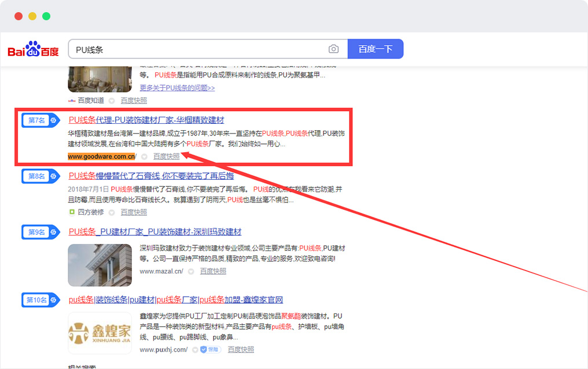The height and width of the screenshot is (369, 588).
Task: Click the www.mazal.cn/ URL
Action: (x=161, y=271)
